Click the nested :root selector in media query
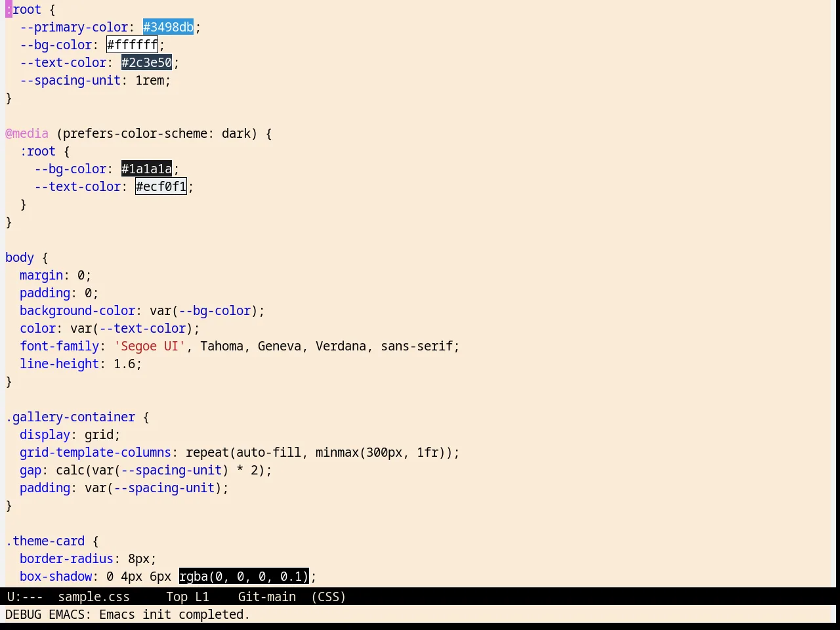Screen dimensions: 840x630 38,151
